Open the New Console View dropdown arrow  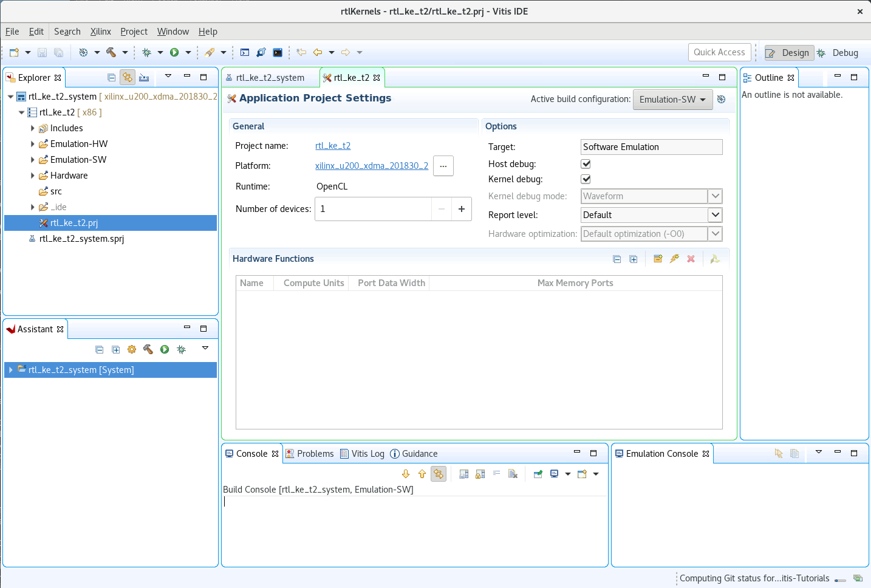click(x=596, y=474)
